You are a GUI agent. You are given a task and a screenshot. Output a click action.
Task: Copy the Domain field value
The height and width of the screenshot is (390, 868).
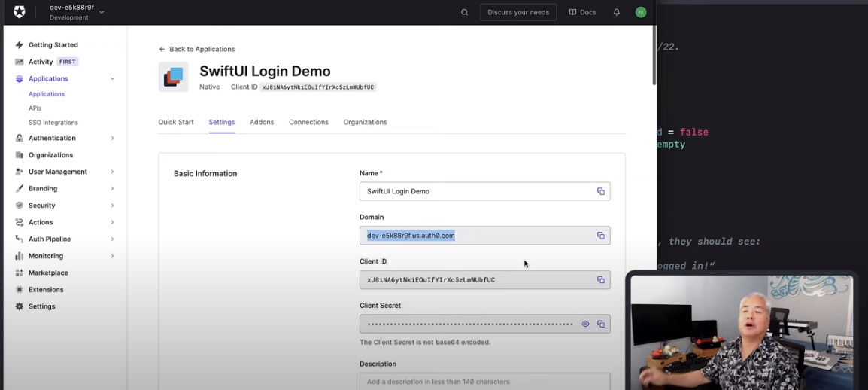click(x=601, y=236)
